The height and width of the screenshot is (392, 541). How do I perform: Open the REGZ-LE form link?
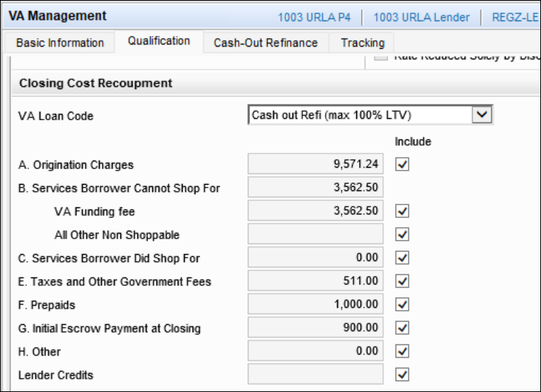(516, 16)
